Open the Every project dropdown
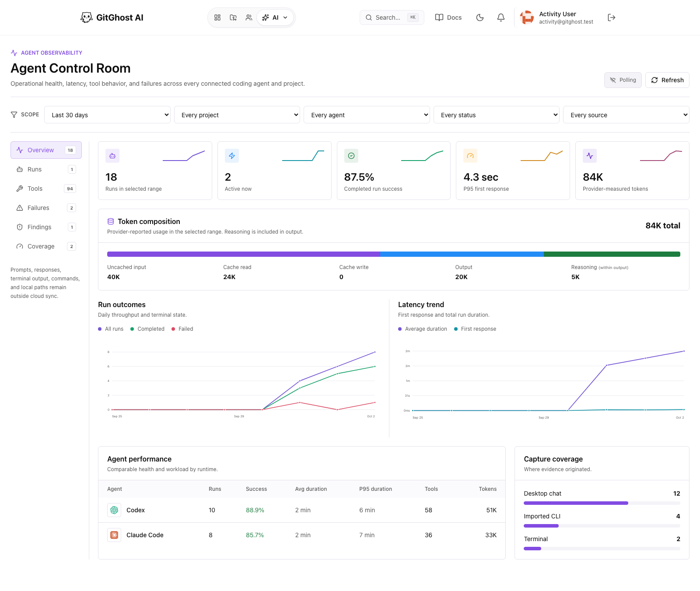This screenshot has height=591, width=700. click(x=237, y=115)
